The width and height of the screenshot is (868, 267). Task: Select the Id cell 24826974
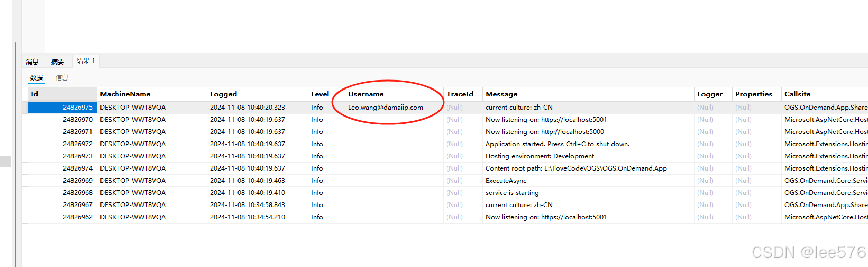tap(62, 168)
